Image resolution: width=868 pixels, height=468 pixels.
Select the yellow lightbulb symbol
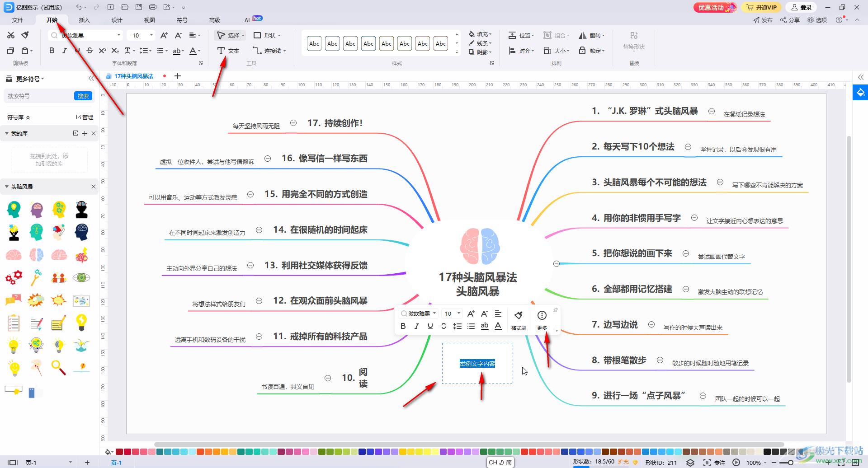tap(81, 322)
